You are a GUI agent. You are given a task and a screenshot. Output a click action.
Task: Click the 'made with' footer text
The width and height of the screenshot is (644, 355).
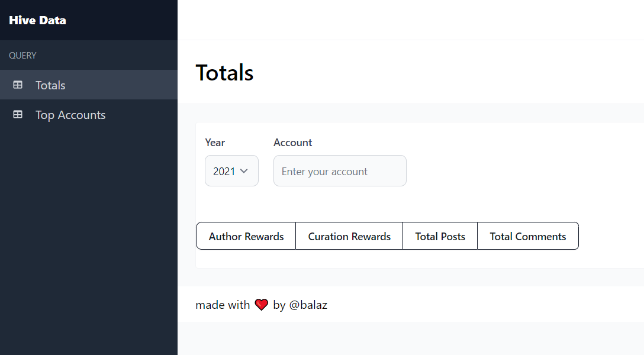[x=223, y=305]
